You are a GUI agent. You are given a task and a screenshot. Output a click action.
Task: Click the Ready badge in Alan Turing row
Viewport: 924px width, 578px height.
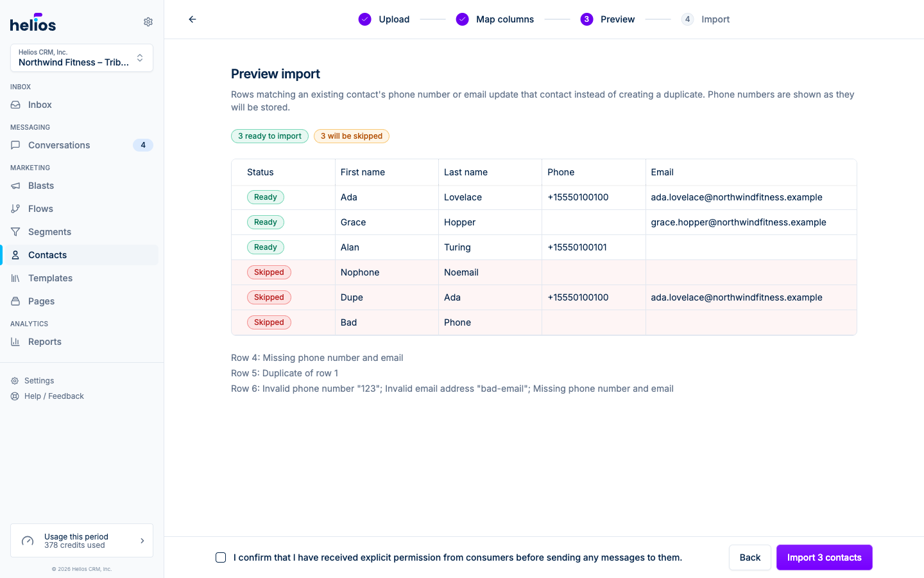click(266, 247)
